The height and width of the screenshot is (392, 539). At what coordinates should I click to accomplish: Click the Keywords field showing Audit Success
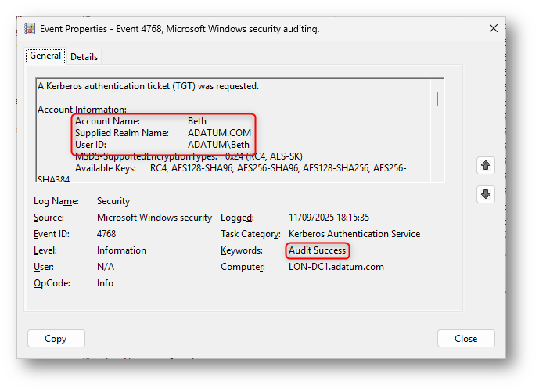click(317, 250)
